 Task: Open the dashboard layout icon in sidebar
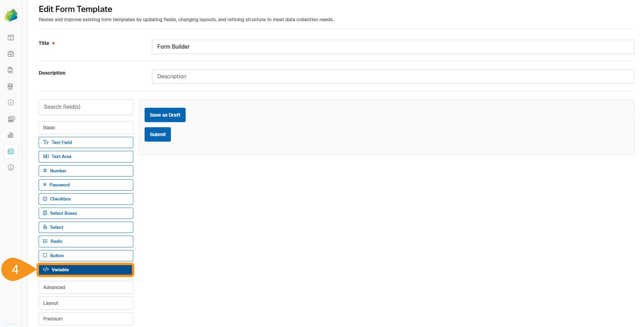click(x=11, y=38)
